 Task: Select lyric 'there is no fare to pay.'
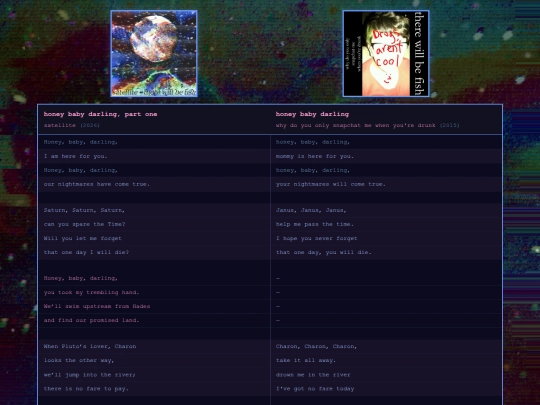click(x=86, y=389)
